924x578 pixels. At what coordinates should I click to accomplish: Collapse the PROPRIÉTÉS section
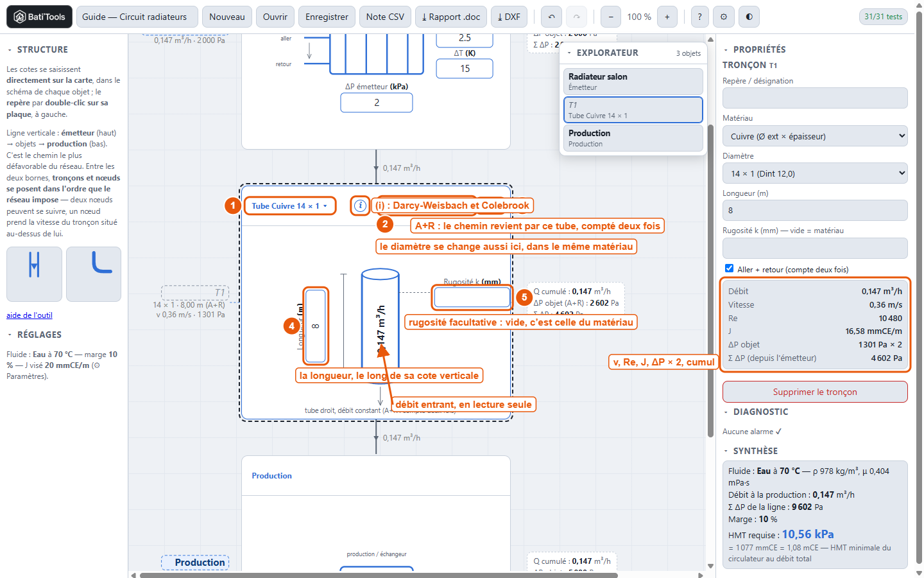point(754,49)
